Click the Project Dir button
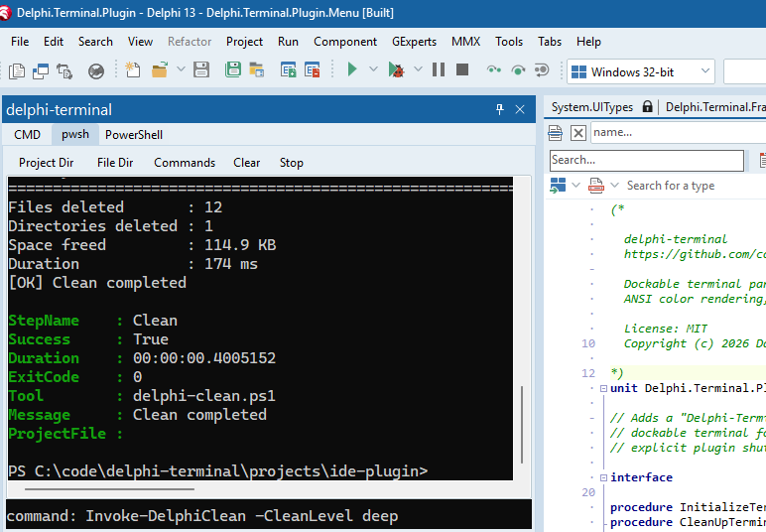Image resolution: width=766 pixels, height=532 pixels. point(46,162)
